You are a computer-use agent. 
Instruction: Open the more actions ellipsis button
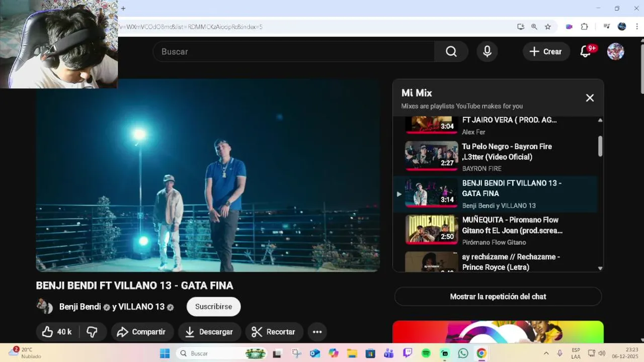point(317,332)
